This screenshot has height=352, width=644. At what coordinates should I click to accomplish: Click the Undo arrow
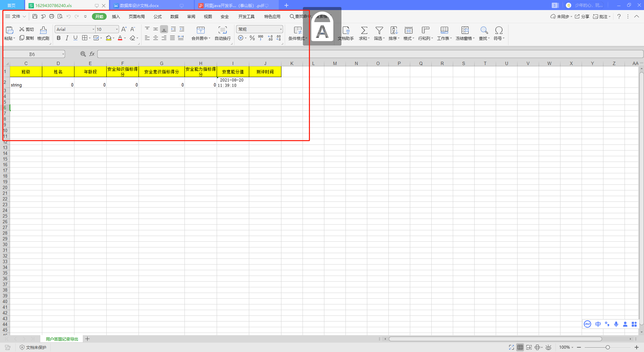(x=68, y=16)
